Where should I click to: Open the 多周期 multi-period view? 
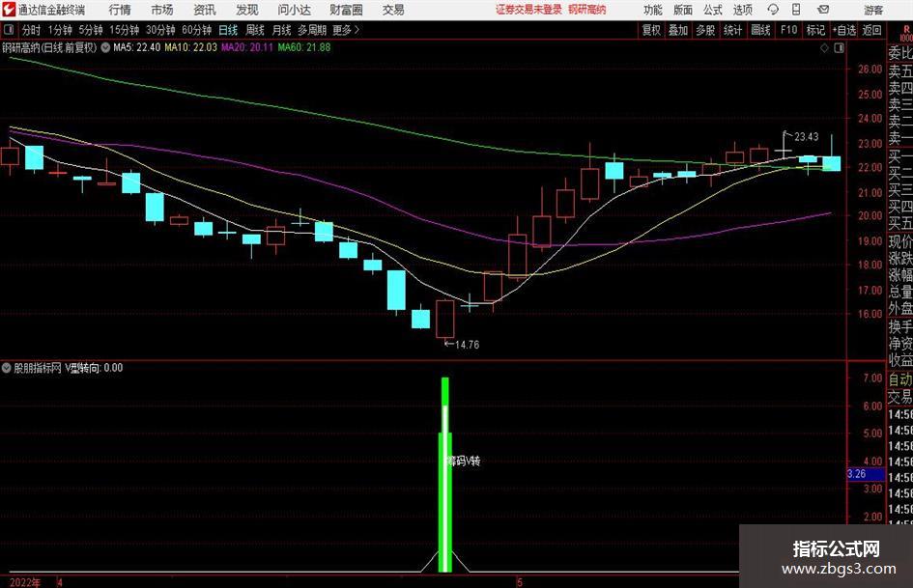coord(312,30)
